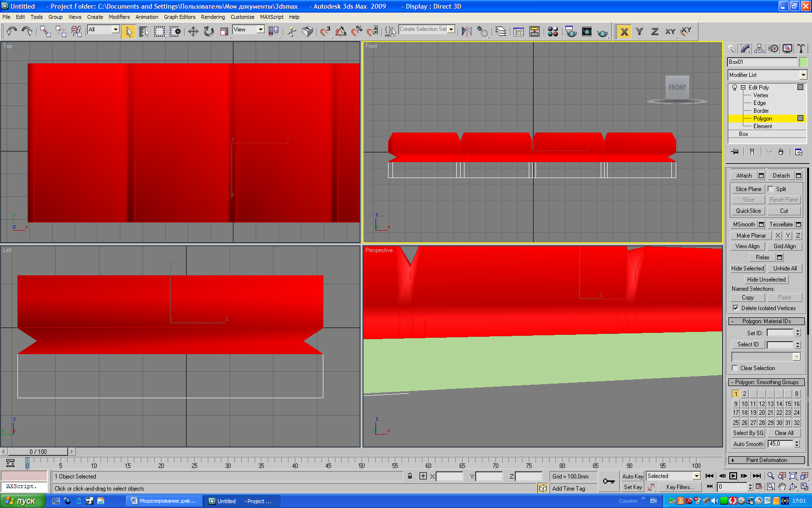
Task: Click the Box01 object name field
Action: 762,62
